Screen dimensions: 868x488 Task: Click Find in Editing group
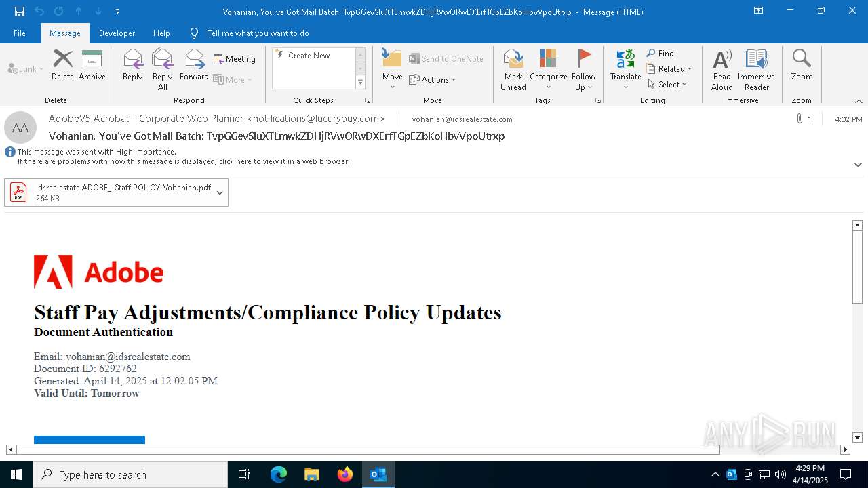click(x=660, y=54)
